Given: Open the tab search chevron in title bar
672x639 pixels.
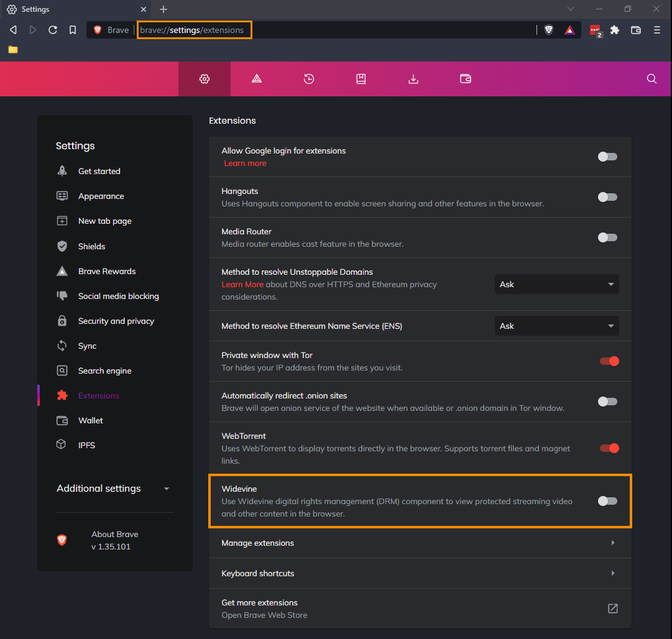Looking at the screenshot, I should pos(571,9).
